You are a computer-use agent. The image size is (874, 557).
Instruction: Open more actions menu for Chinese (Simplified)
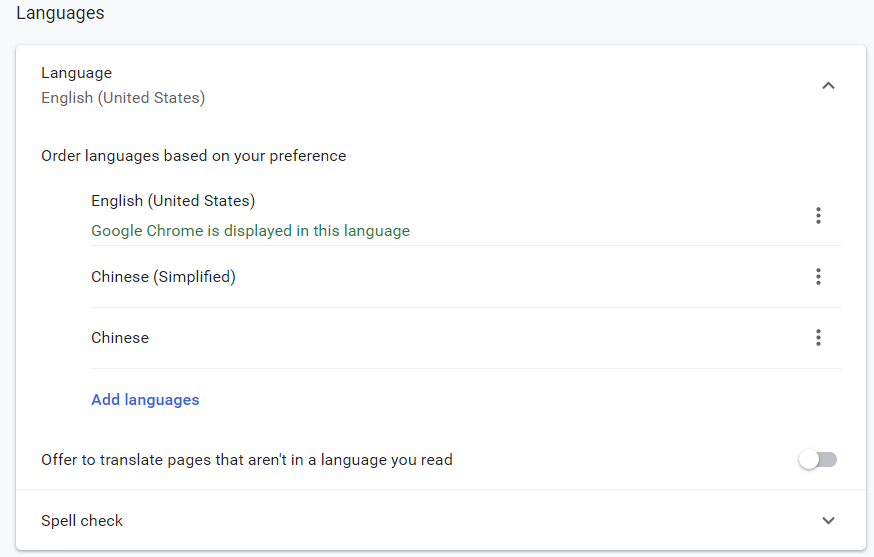click(x=818, y=277)
